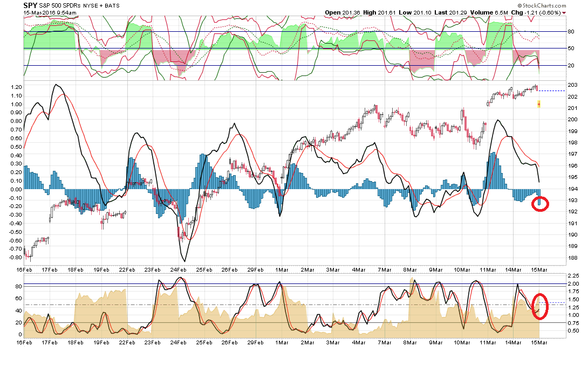
Task: Click the 1.20 MACD axis label
Action: point(16,87)
